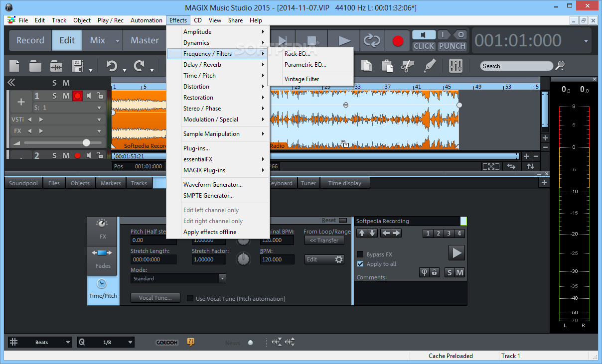Image resolution: width=602 pixels, height=364 pixels.
Task: Adjust the track 1 volume slider
Action: tap(86, 142)
